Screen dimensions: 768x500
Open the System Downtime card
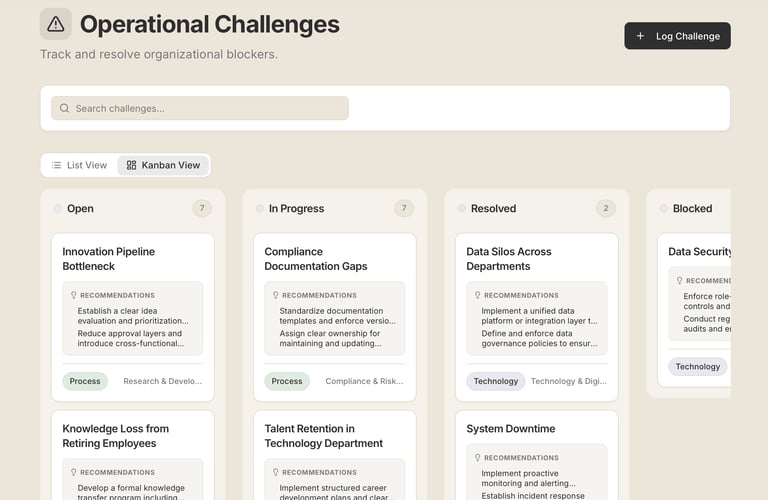(x=510, y=429)
